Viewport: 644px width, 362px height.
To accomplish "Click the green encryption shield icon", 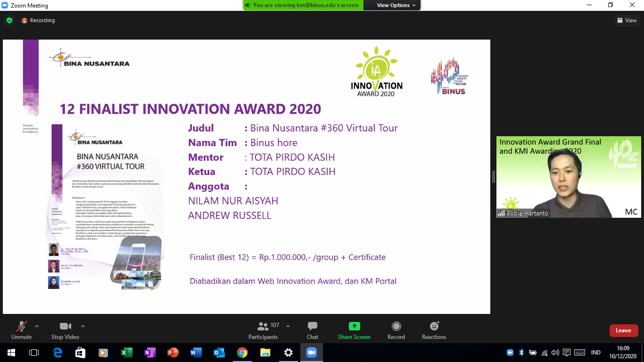I will click(x=9, y=20).
